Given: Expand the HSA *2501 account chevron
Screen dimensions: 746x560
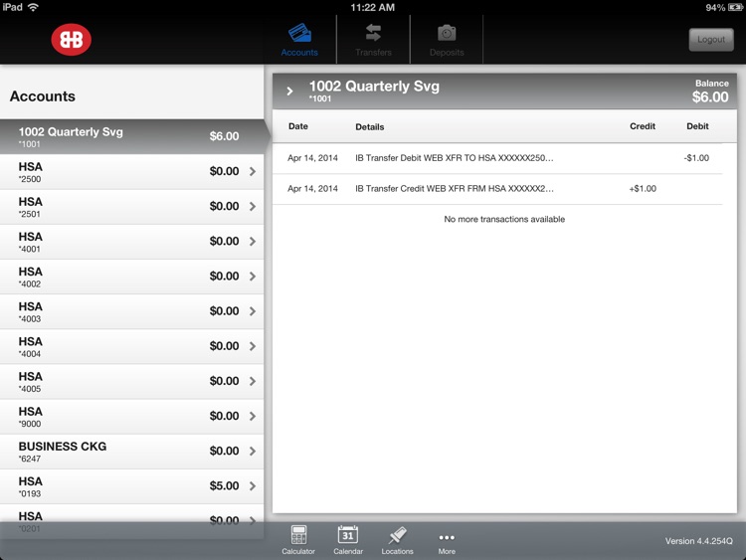Looking at the screenshot, I should coord(253,207).
